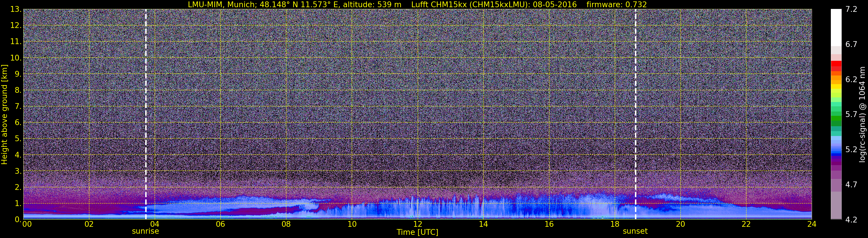868x238 pixels.
Task: Click the colorbar tick label '4.2'
Action: pyautogui.click(x=851, y=220)
